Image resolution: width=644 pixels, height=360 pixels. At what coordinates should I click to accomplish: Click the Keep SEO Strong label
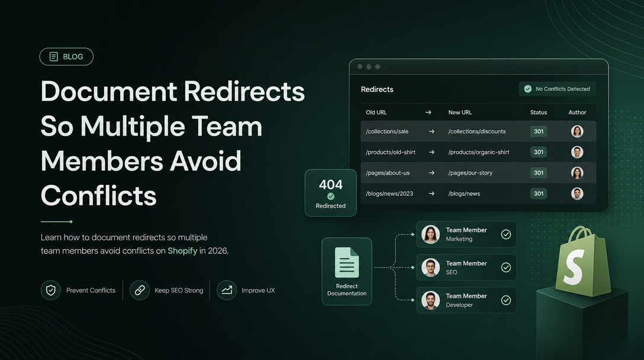179,290
